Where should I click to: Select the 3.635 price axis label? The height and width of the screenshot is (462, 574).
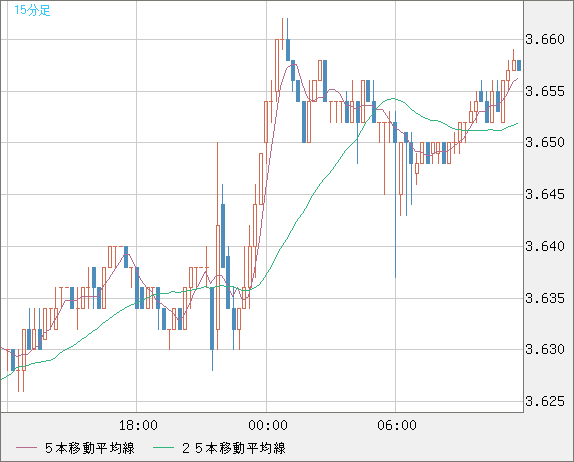pos(545,298)
